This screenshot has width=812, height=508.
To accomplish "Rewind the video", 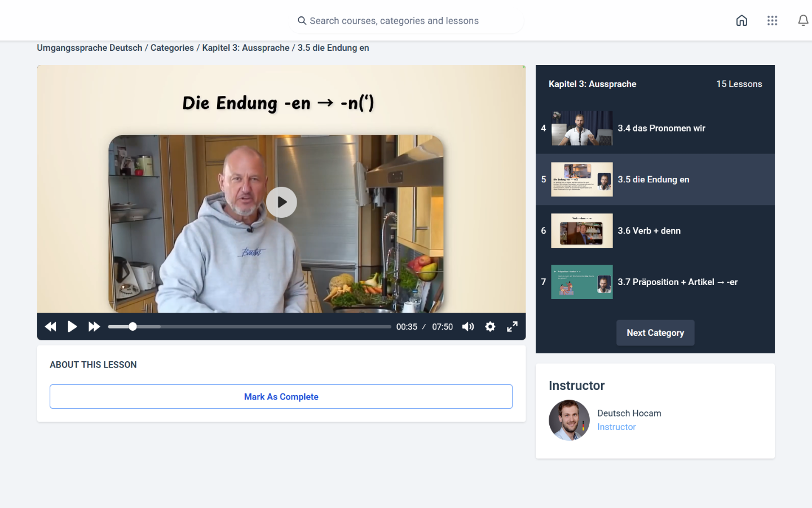I will coord(50,327).
